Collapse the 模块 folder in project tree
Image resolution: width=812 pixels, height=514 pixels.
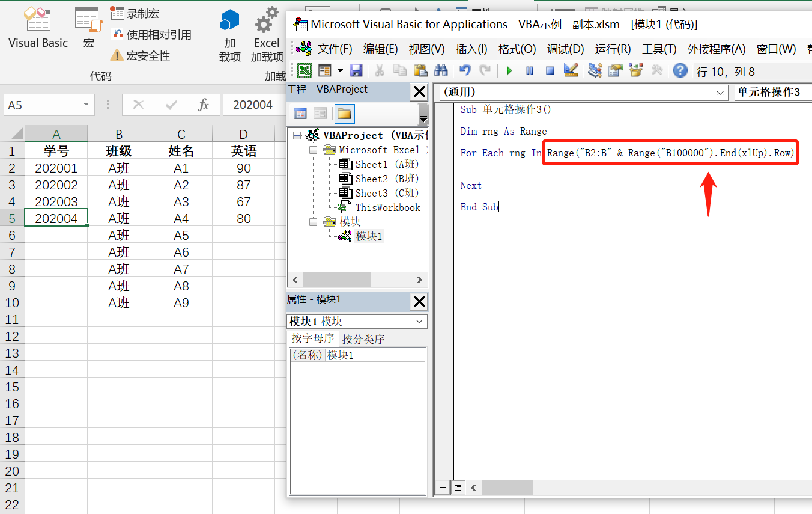pos(313,222)
